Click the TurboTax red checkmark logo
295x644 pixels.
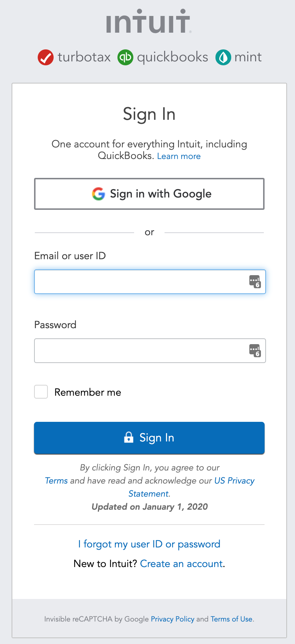(46, 57)
